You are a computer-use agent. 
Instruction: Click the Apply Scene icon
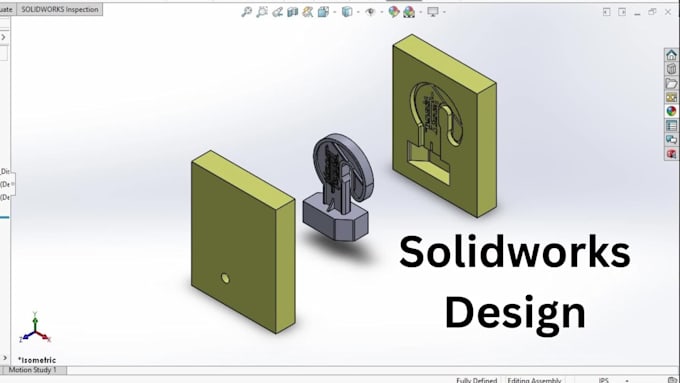click(x=409, y=12)
